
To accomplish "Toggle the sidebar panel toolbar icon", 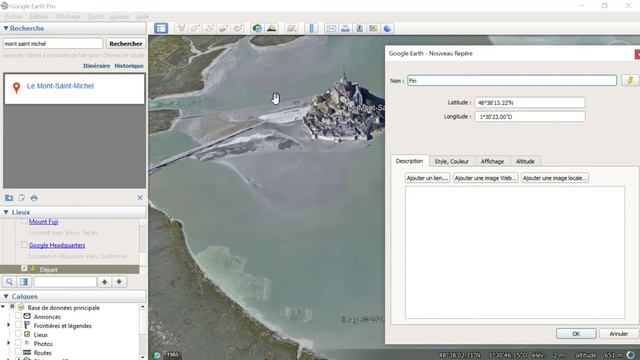I will (161, 28).
